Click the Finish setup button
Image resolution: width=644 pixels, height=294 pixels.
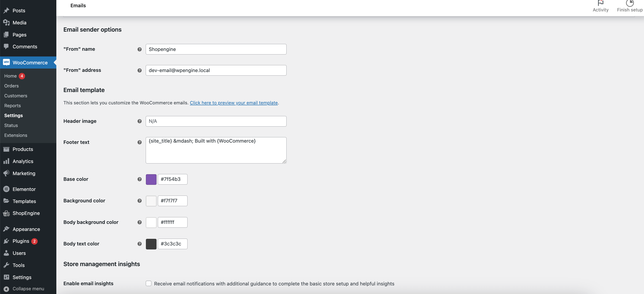coord(629,6)
